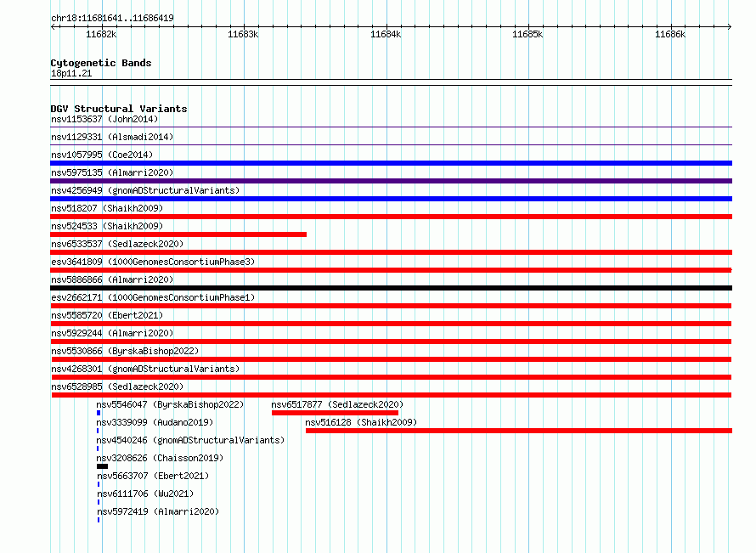Screen dimensions: 756x553
Task: Click the 18p11.21 band label
Action: coord(71,73)
